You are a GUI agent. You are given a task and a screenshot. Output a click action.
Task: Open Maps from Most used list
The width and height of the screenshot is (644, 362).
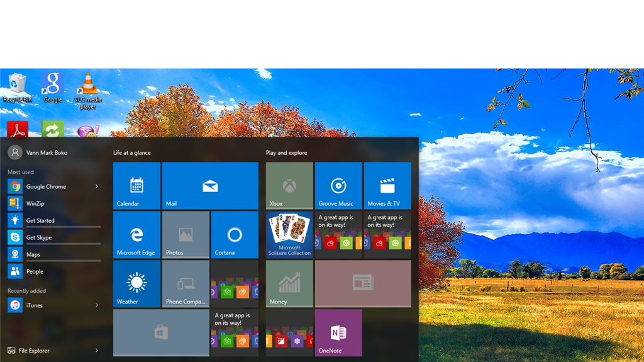tap(54, 254)
